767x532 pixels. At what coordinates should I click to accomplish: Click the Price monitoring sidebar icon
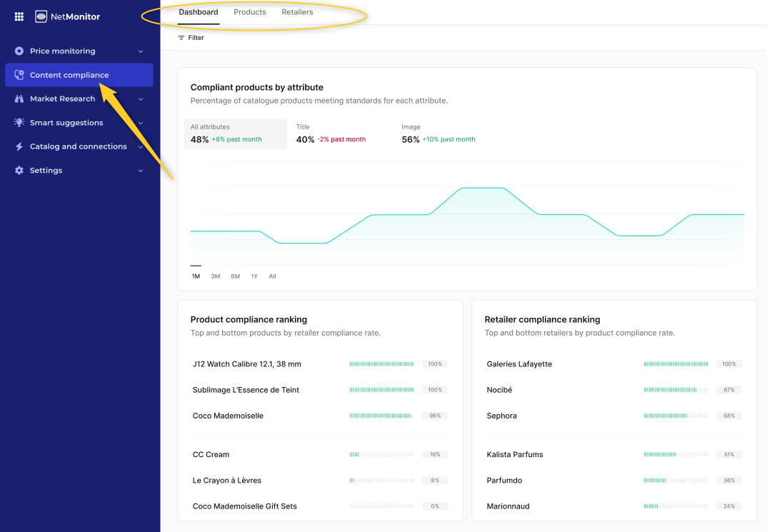(19, 51)
